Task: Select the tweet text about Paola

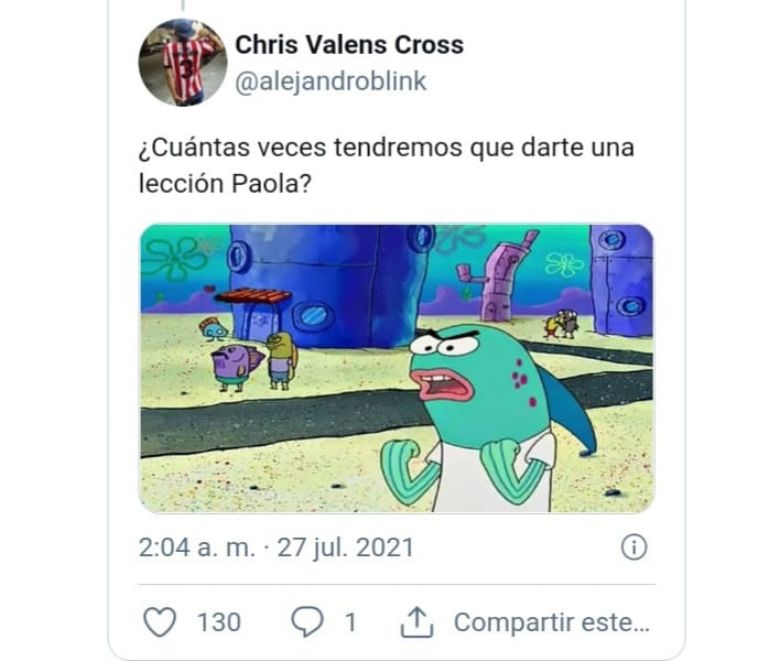Action: (386, 165)
